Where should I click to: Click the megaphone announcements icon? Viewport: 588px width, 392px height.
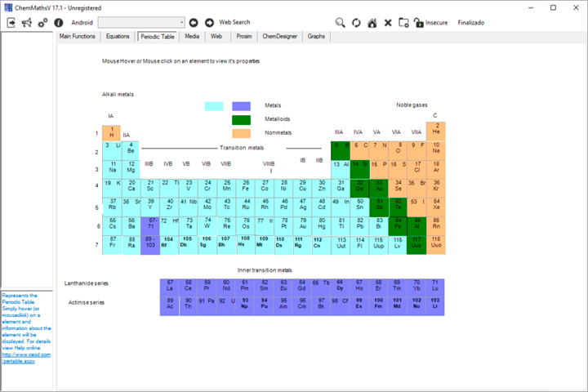click(27, 23)
